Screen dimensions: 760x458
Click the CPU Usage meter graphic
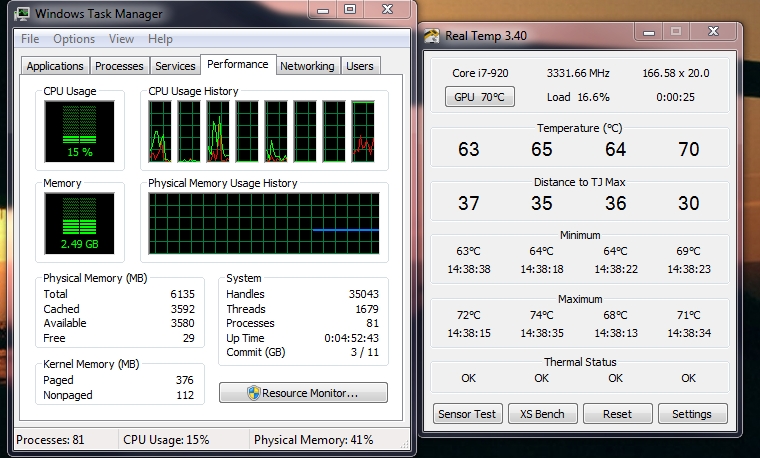[79, 131]
